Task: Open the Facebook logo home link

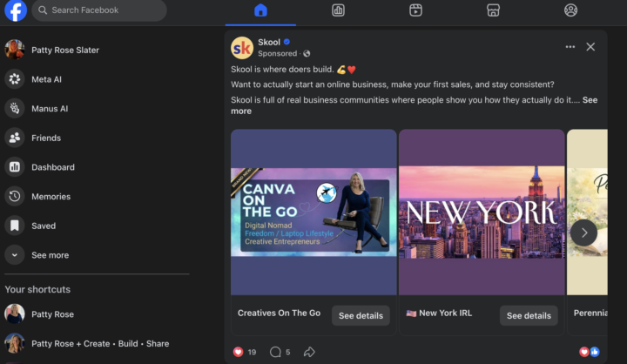Action: 16,10
